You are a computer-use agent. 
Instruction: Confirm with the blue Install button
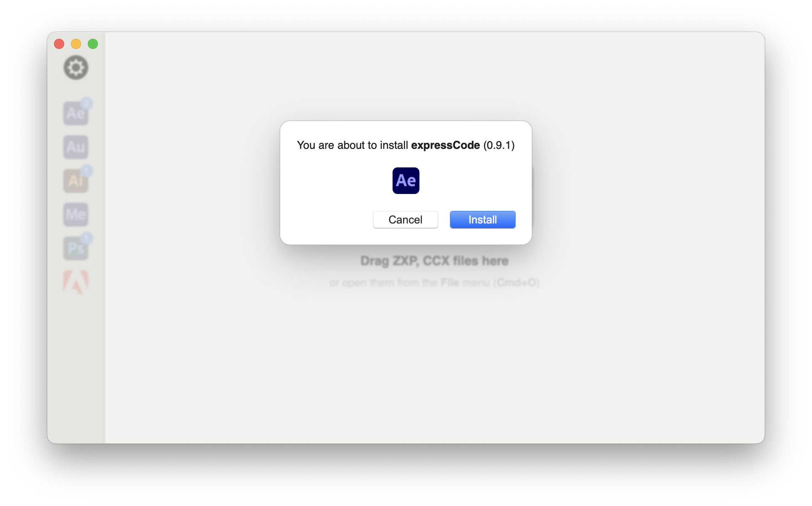click(483, 220)
